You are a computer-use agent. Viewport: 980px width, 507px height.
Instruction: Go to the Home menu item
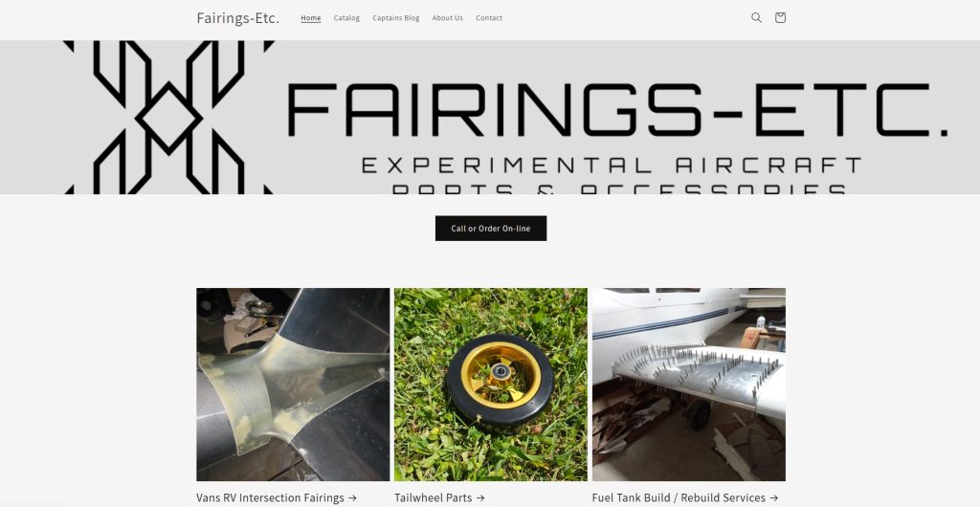(311, 18)
